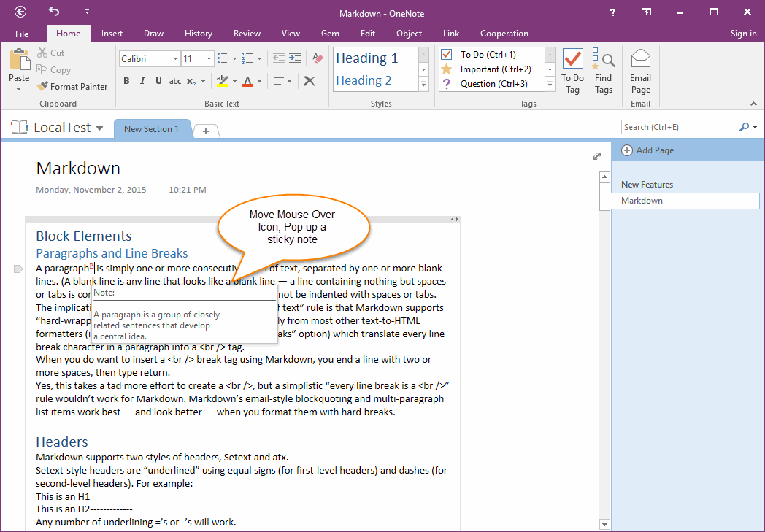Click the Find Tags button

pos(604,72)
